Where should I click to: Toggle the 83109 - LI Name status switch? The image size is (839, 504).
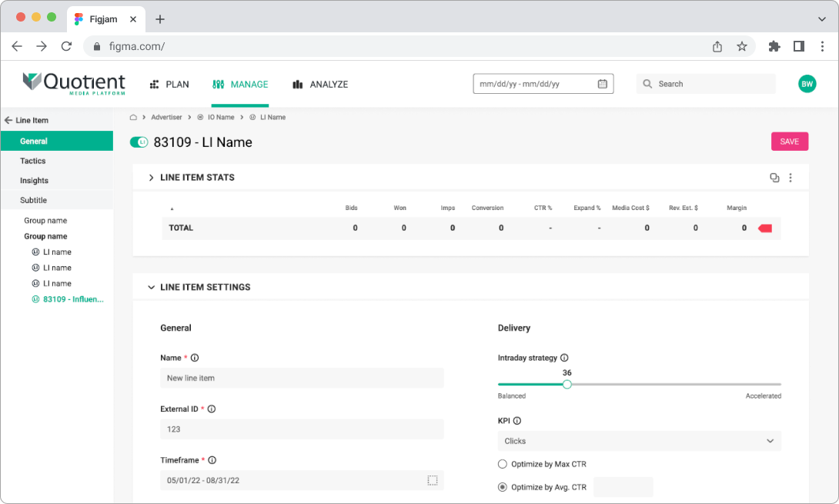point(139,142)
